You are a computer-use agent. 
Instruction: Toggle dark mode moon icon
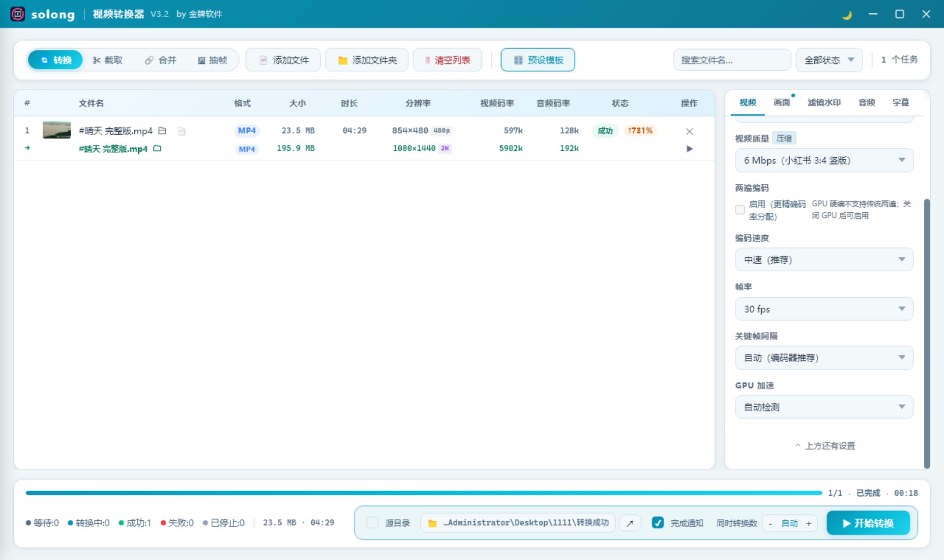[847, 15]
